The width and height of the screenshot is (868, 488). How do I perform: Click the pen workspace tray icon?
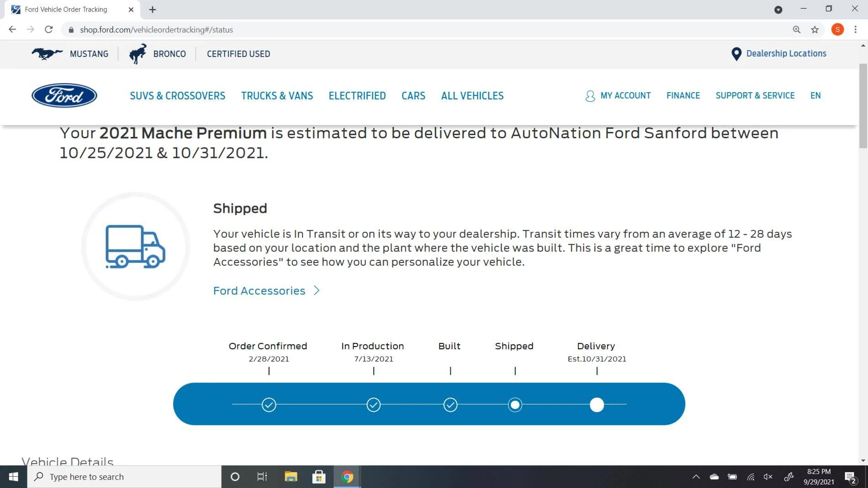(x=789, y=477)
